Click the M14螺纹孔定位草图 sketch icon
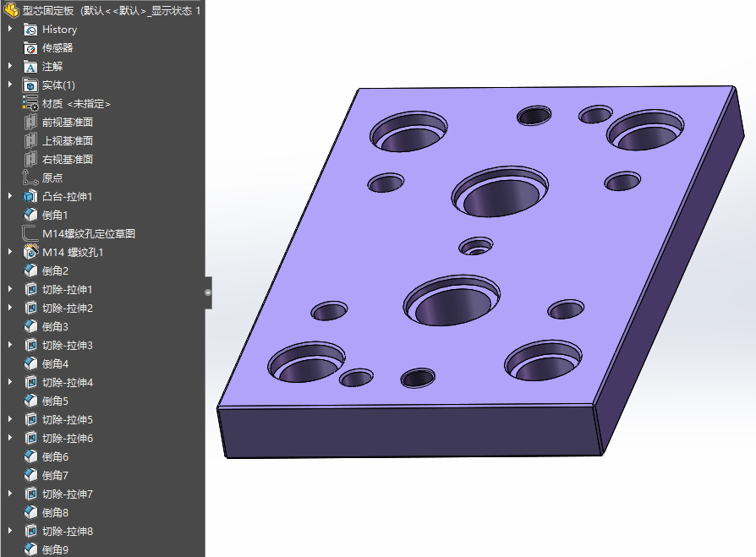 click(30, 233)
